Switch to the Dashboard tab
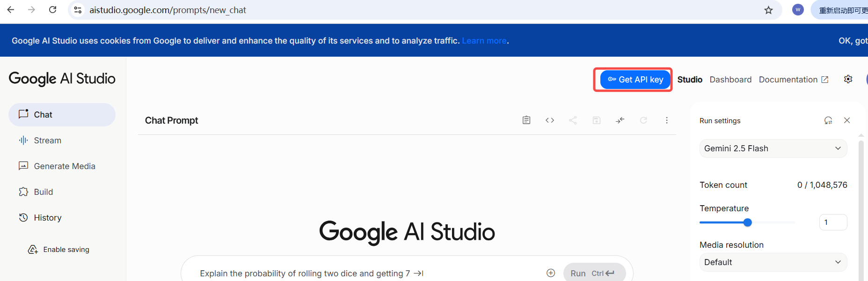 [x=730, y=80]
